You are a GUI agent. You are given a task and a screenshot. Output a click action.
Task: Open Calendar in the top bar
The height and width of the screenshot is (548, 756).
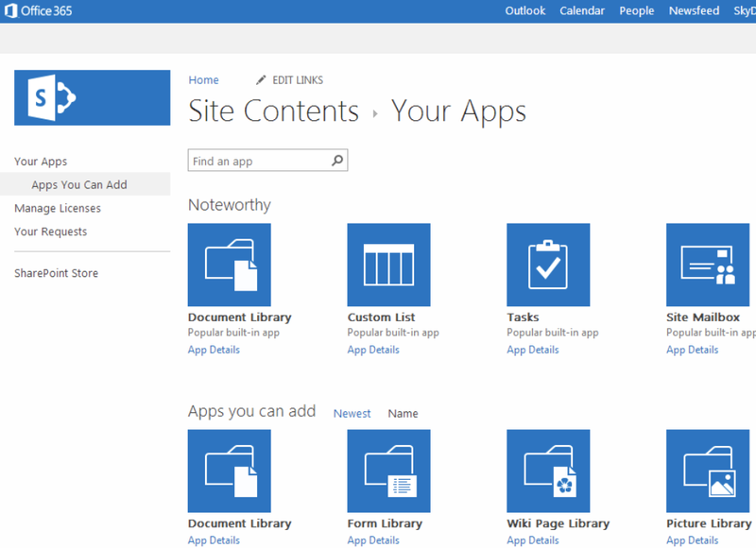click(582, 10)
